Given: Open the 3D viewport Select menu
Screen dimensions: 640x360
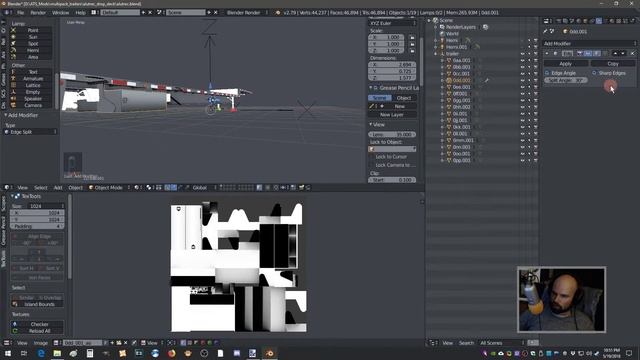Looking at the screenshot, I should [40, 188].
